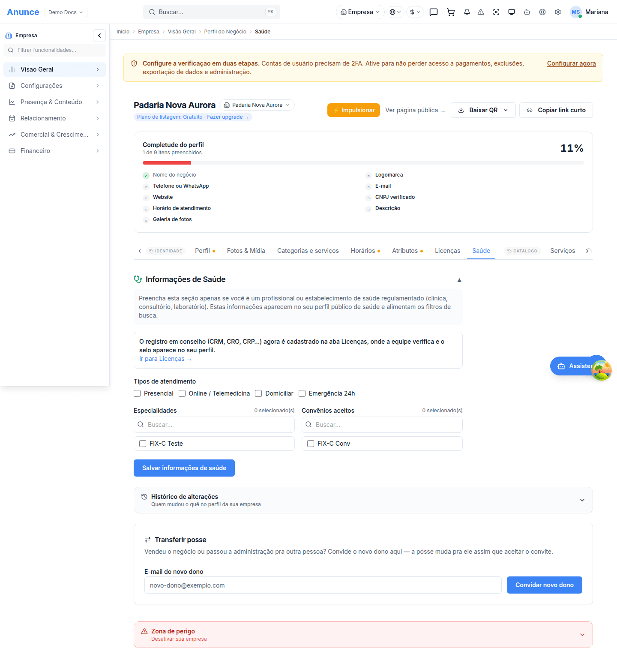Click the Impulsionar button

353,110
